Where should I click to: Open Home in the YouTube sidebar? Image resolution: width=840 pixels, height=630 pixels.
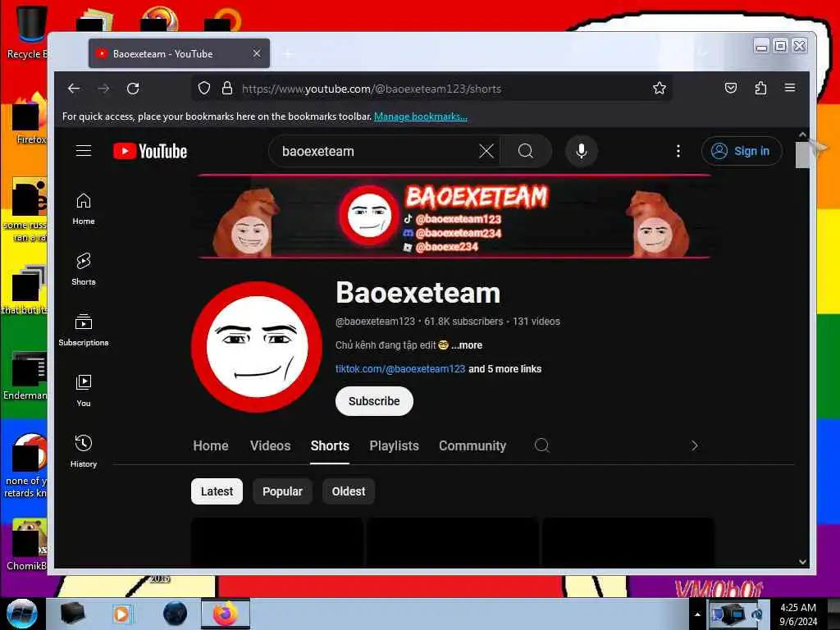click(x=84, y=209)
